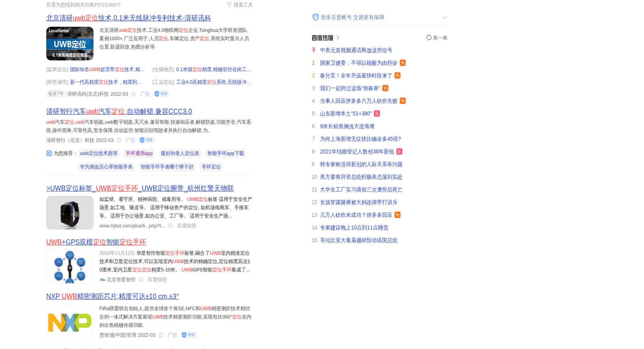Click circle icon next to 清研智行 date

tap(119, 141)
